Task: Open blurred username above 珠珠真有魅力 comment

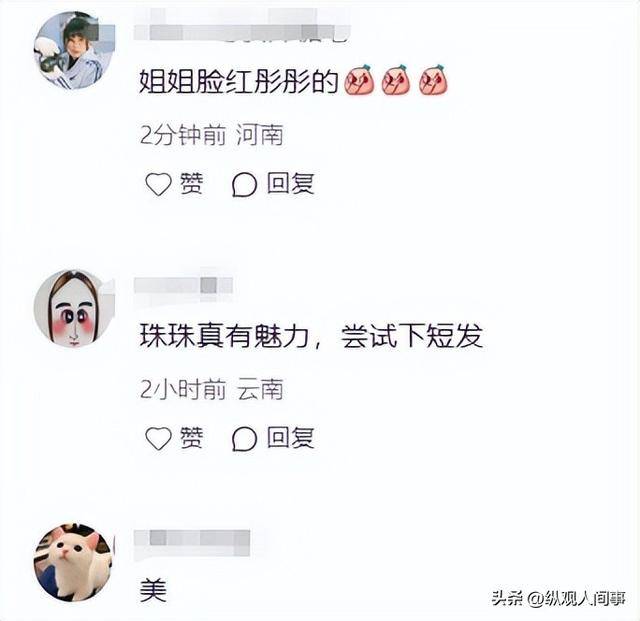Action: 183,285
